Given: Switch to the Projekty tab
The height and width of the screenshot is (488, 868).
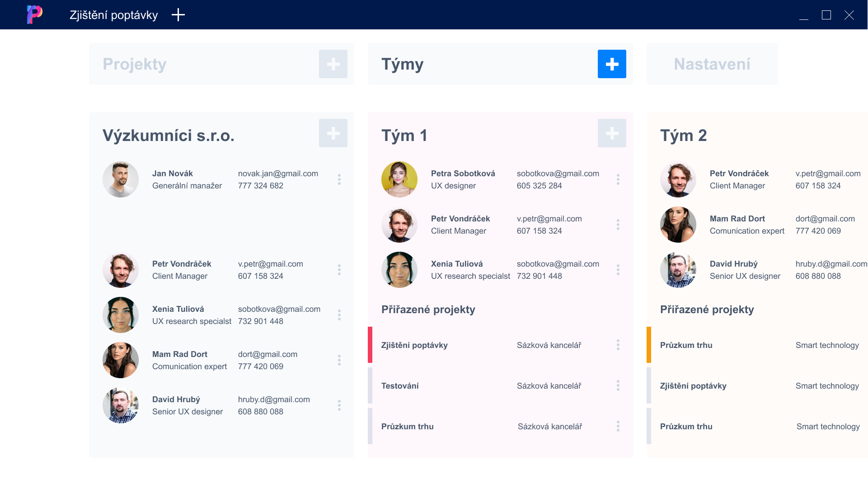Looking at the screenshot, I should 135,64.
